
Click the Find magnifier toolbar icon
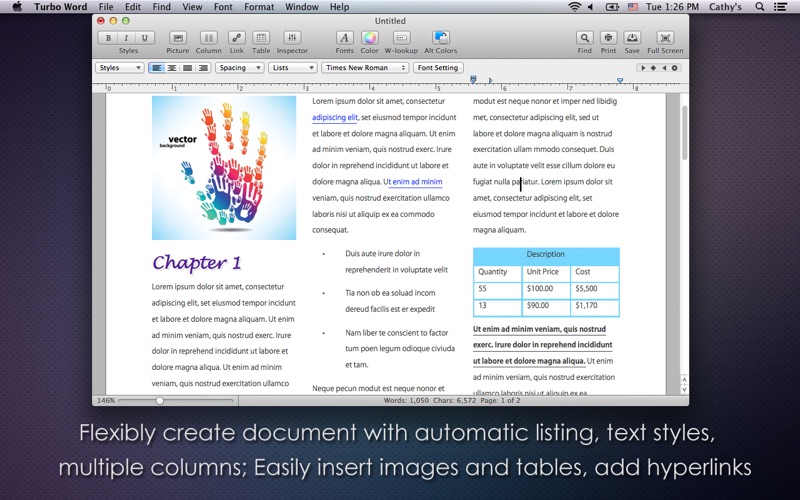(585, 38)
